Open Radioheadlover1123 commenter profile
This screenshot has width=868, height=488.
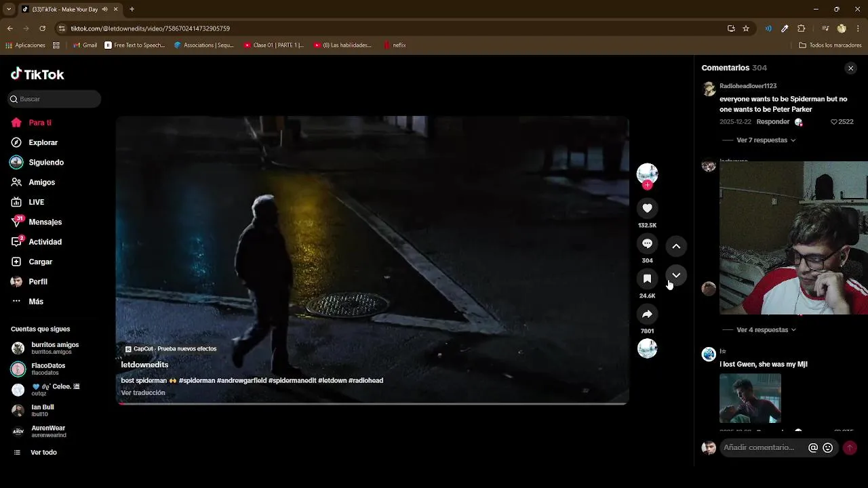pyautogui.click(x=748, y=86)
